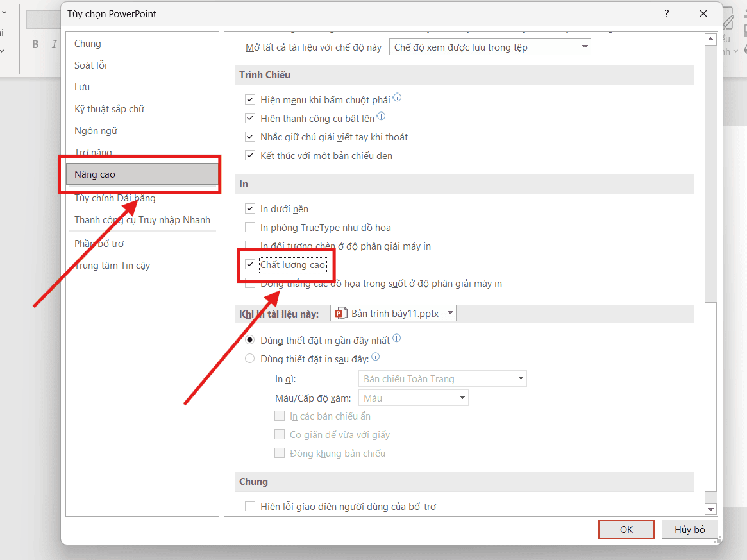This screenshot has height=560, width=747.
Task: Click info icon next to 'Hiện thanh công cụ bật lên'
Action: tap(381, 117)
